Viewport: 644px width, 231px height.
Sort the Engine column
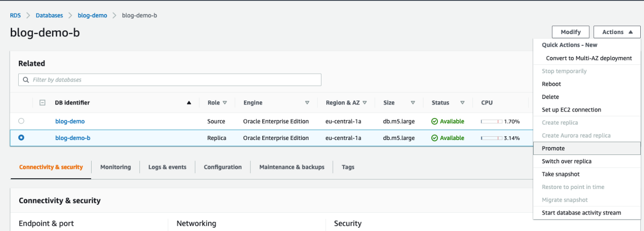307,103
